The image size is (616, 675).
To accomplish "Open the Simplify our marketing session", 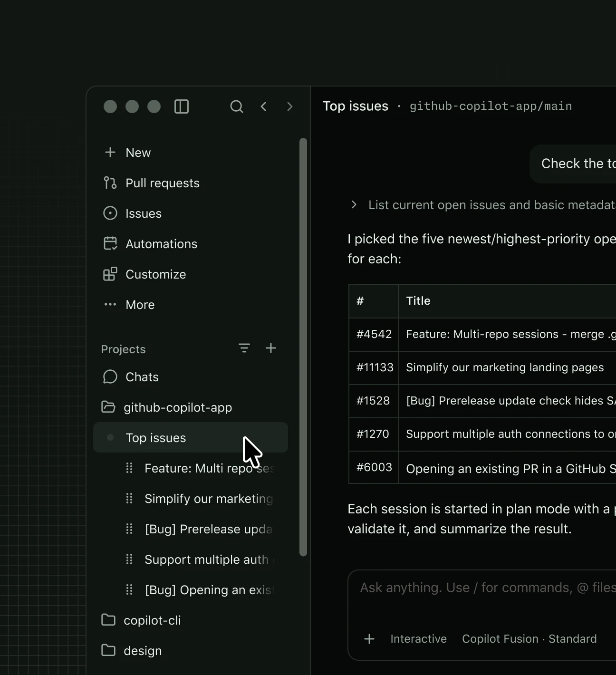I will 209,499.
